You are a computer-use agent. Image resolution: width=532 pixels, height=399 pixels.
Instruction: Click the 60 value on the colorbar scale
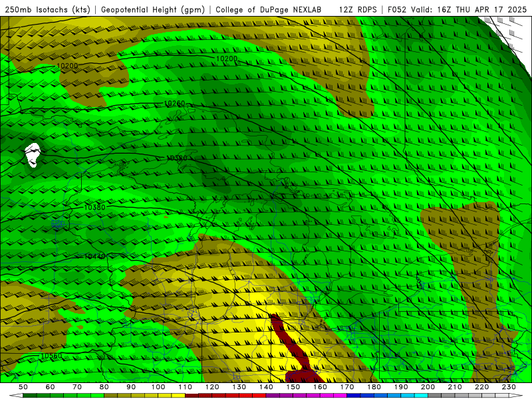pos(51,387)
